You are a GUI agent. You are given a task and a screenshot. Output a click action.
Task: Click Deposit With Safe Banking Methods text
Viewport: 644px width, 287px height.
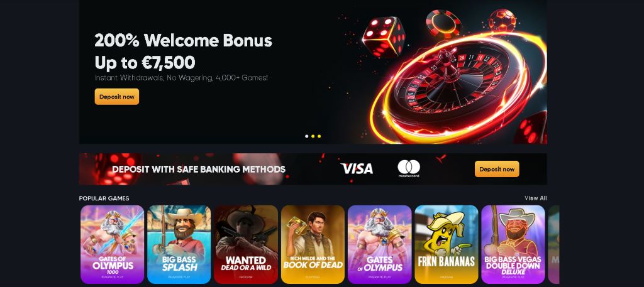point(199,169)
